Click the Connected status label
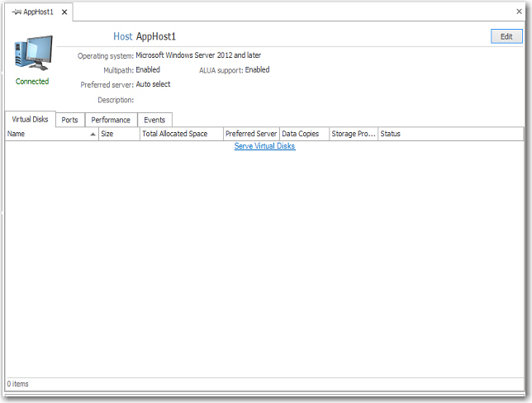The image size is (532, 403). pyautogui.click(x=32, y=82)
